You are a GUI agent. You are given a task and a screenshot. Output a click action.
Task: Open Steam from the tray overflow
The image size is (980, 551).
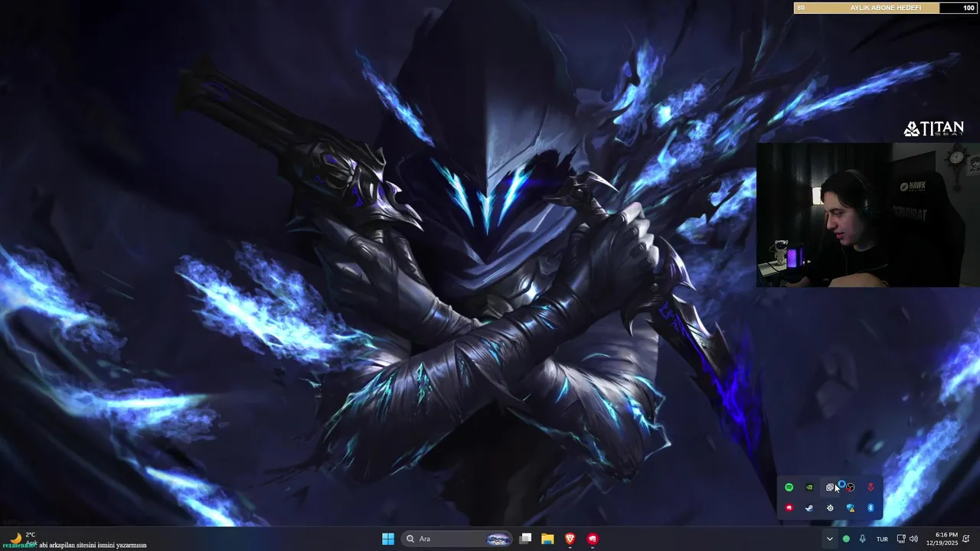pos(809,508)
